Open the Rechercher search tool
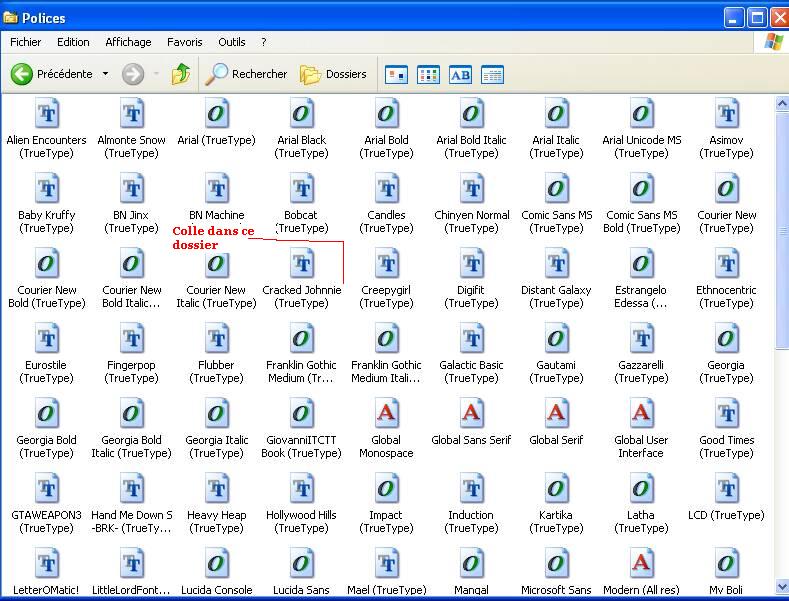Image resolution: width=789 pixels, height=601 pixels. coord(246,74)
